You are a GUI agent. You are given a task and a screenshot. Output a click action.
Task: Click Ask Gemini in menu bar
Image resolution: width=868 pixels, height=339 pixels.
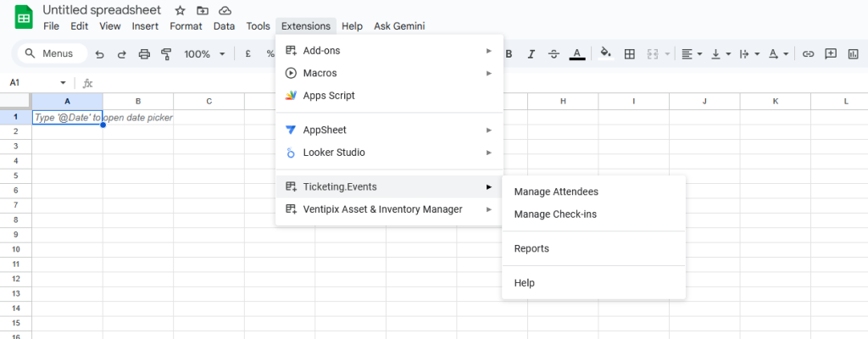tap(399, 26)
